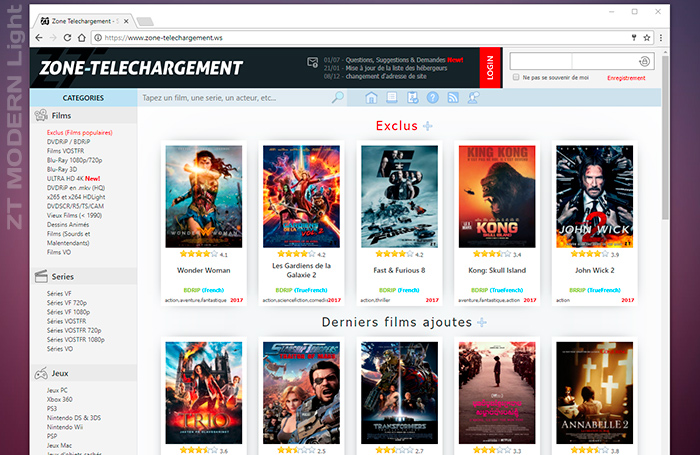Open the Chrome three-dot menu
The width and height of the screenshot is (700, 455).
click(x=661, y=38)
